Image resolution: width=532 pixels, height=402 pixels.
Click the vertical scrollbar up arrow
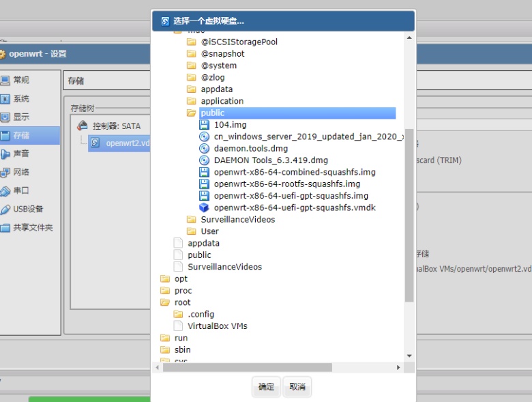409,38
